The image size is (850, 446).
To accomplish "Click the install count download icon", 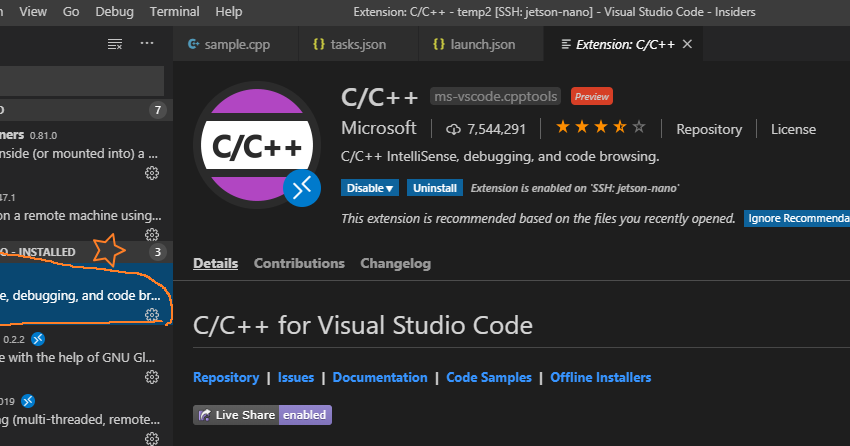I will [x=453, y=129].
